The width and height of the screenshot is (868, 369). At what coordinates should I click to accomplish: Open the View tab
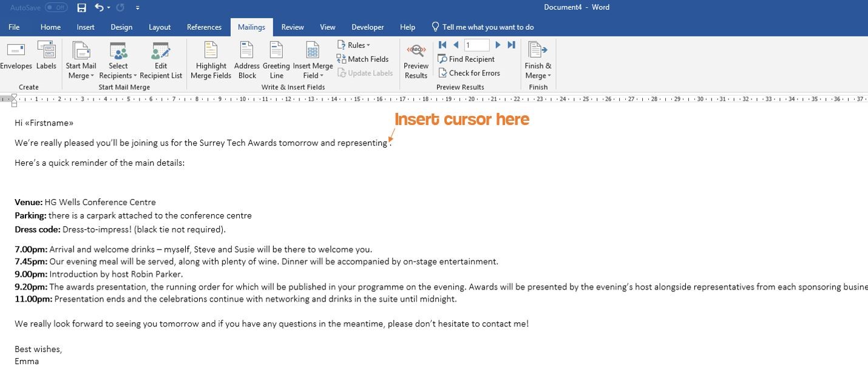(328, 27)
